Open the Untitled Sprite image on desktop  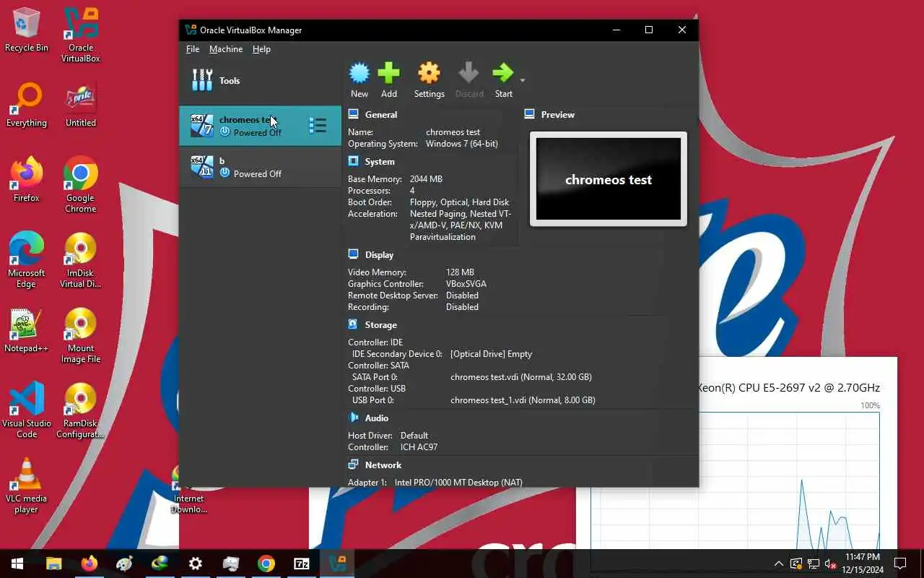[x=81, y=105]
